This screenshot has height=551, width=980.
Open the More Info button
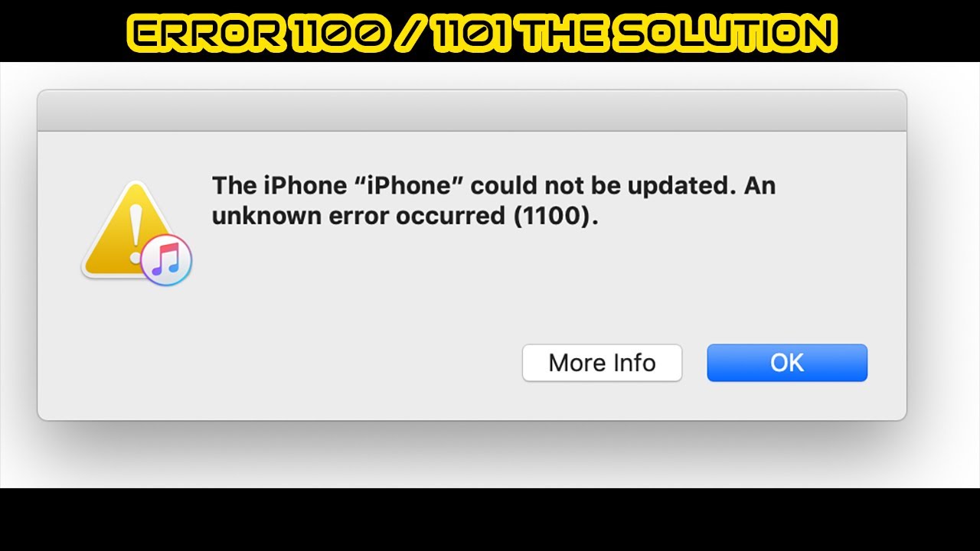(x=602, y=363)
